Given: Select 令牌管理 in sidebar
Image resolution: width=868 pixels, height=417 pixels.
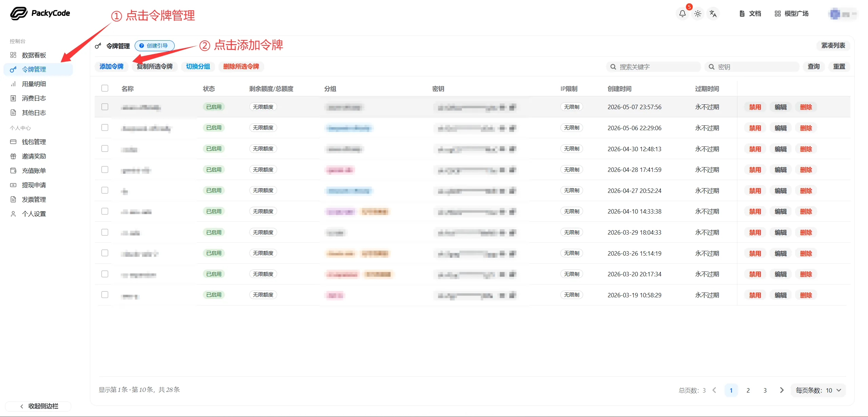Looking at the screenshot, I should [38, 69].
